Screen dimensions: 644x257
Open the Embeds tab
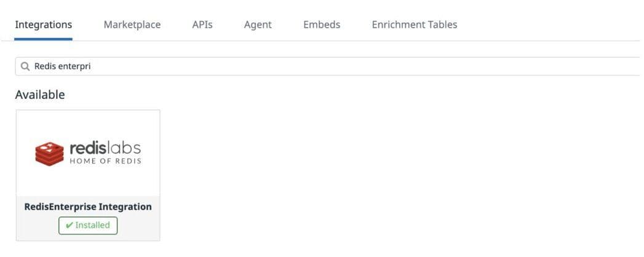point(322,25)
